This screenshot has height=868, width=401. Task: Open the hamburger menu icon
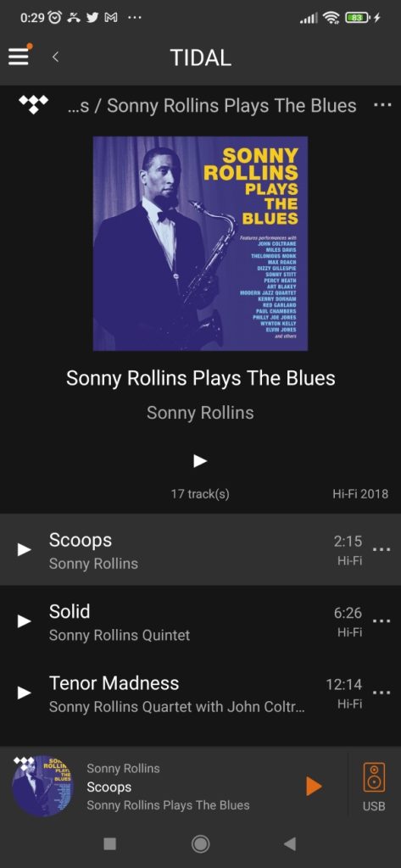pyautogui.click(x=19, y=57)
